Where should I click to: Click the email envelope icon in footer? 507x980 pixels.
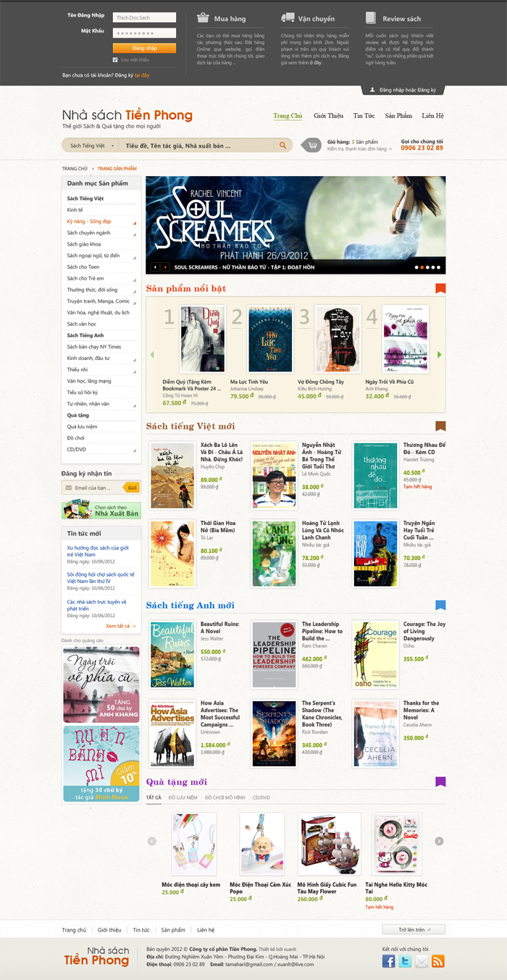tap(422, 961)
